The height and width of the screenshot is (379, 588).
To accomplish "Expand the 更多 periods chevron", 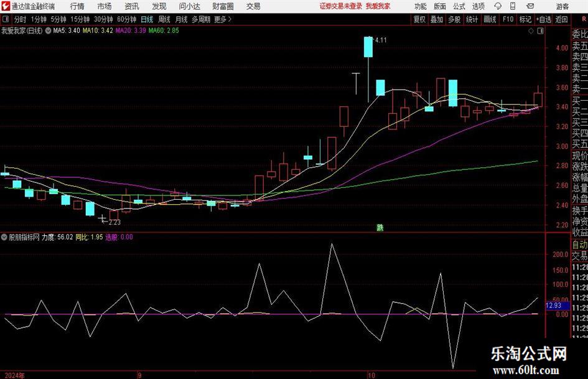I will [230, 19].
